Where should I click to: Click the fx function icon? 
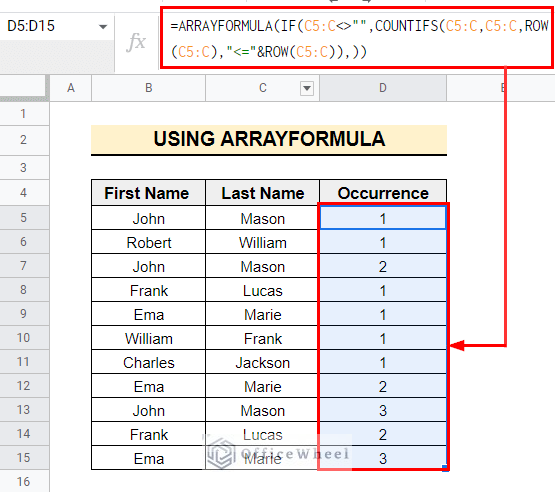[136, 42]
